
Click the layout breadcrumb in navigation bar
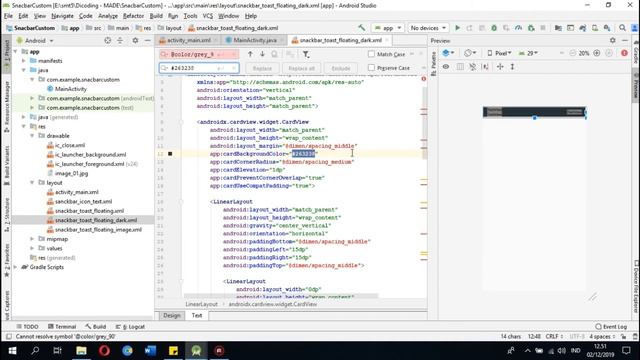coord(169,28)
